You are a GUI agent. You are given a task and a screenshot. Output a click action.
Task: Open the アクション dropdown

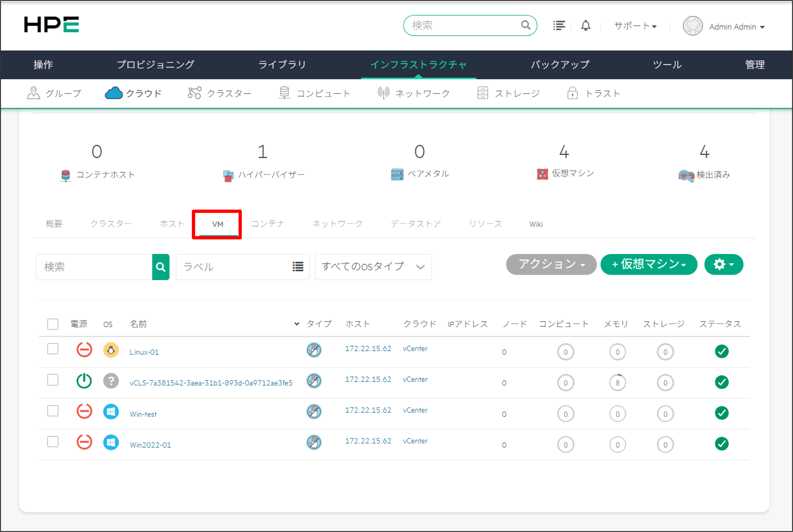point(551,264)
